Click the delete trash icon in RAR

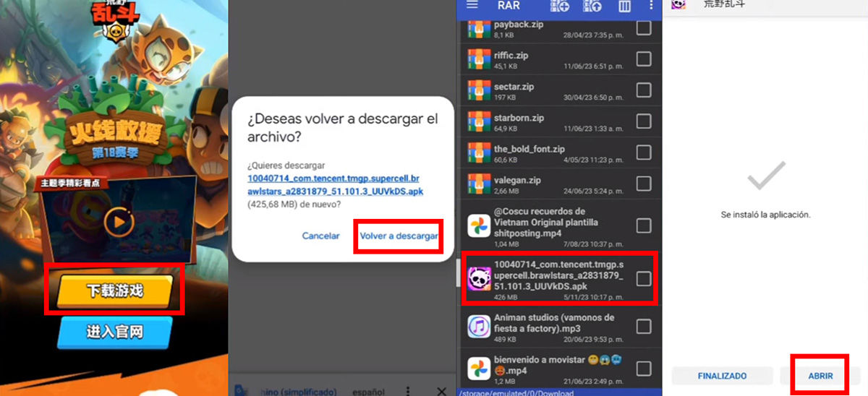[624, 7]
